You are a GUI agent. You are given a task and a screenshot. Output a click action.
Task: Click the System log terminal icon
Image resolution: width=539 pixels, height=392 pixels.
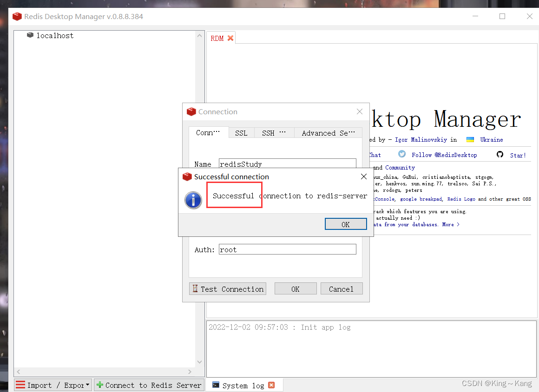[x=216, y=385]
